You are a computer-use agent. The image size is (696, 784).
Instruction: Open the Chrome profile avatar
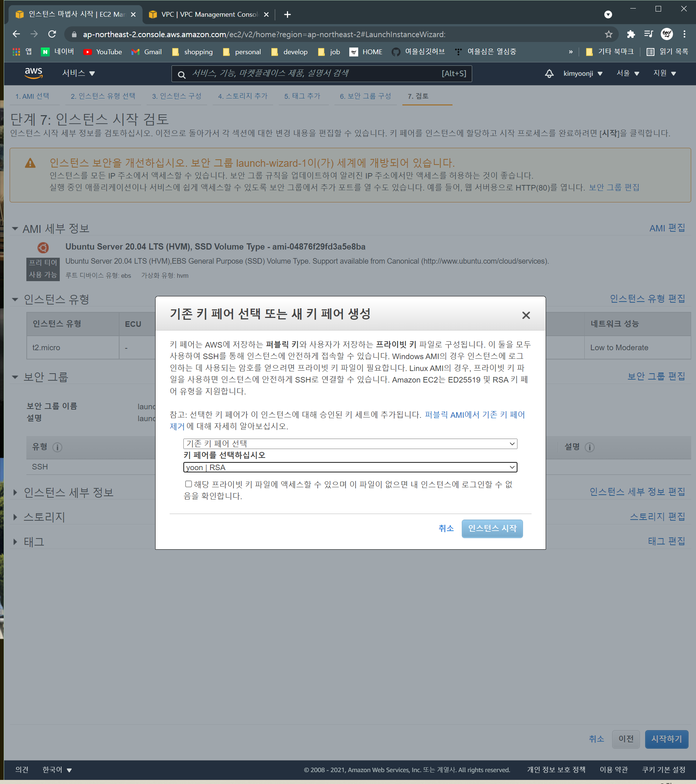tap(667, 34)
